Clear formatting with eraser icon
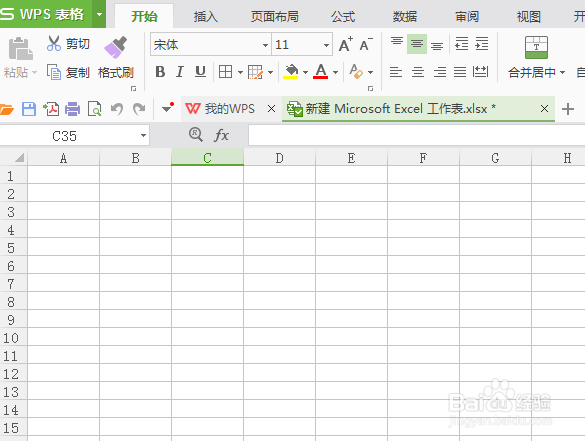The image size is (585, 441). point(356,71)
